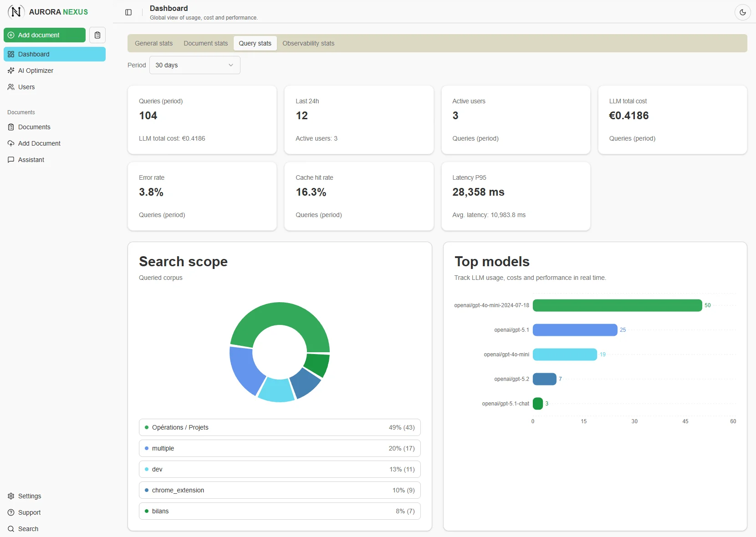The height and width of the screenshot is (537, 756).
Task: Go to Documents list in sidebar
Action: pyautogui.click(x=34, y=127)
